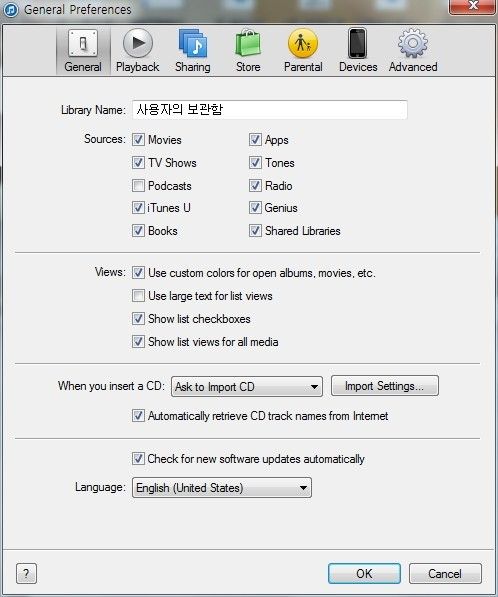
Task: Uncheck the TV Shows source checkbox
Action: [138, 163]
